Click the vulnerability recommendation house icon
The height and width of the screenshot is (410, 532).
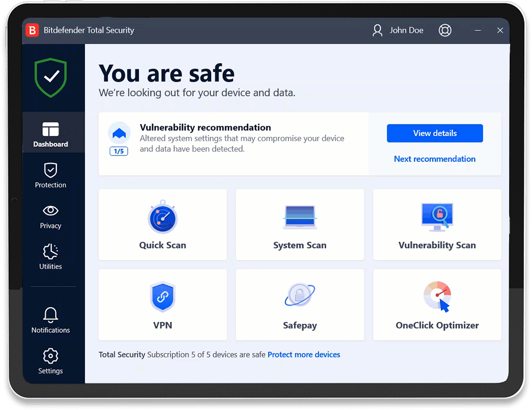(119, 133)
